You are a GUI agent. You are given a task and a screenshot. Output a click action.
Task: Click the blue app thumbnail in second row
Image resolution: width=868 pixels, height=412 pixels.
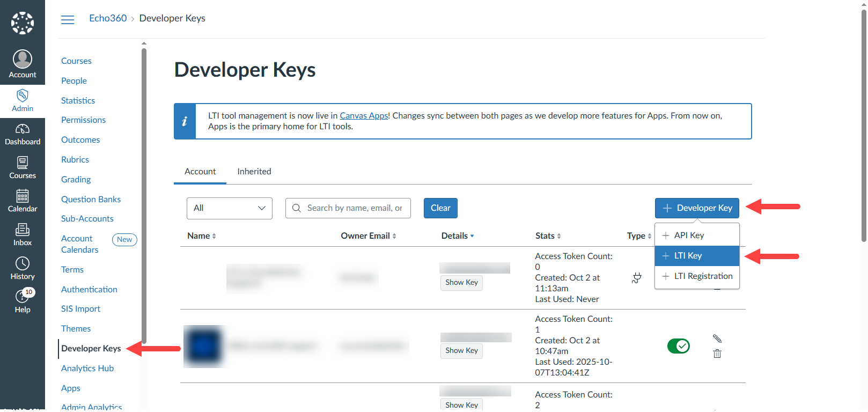203,346
